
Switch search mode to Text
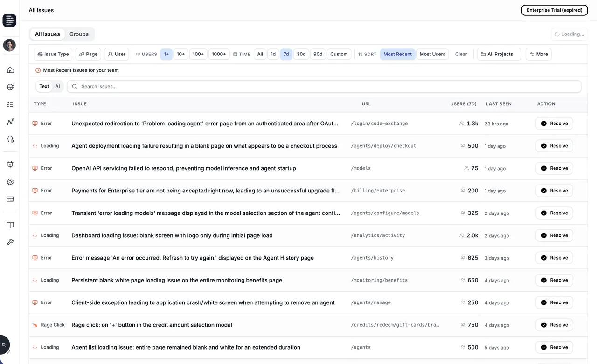[x=44, y=86]
